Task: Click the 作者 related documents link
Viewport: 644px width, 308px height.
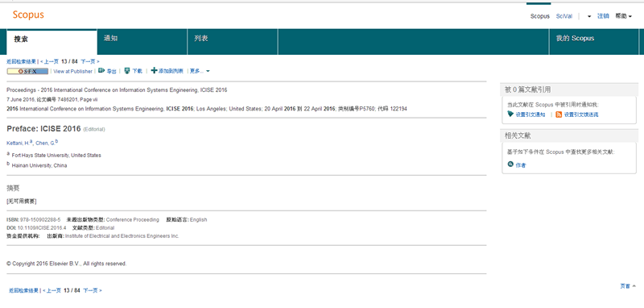Action: click(x=520, y=165)
